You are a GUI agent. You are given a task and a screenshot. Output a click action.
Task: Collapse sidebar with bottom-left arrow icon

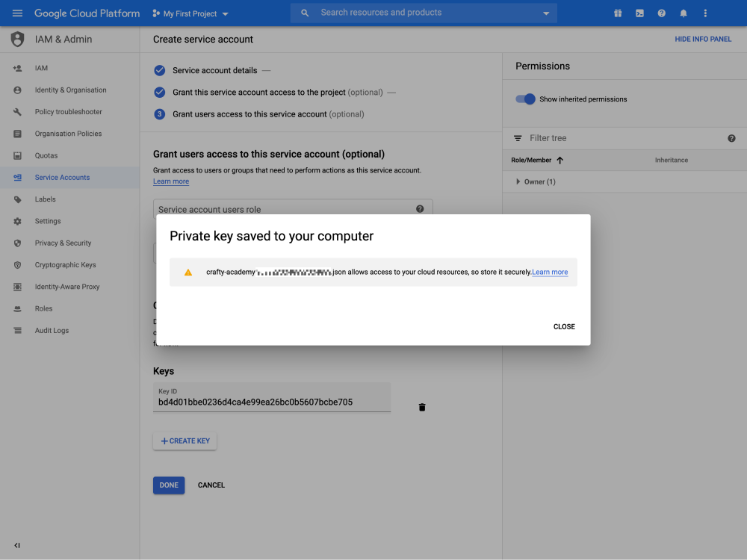point(17,545)
